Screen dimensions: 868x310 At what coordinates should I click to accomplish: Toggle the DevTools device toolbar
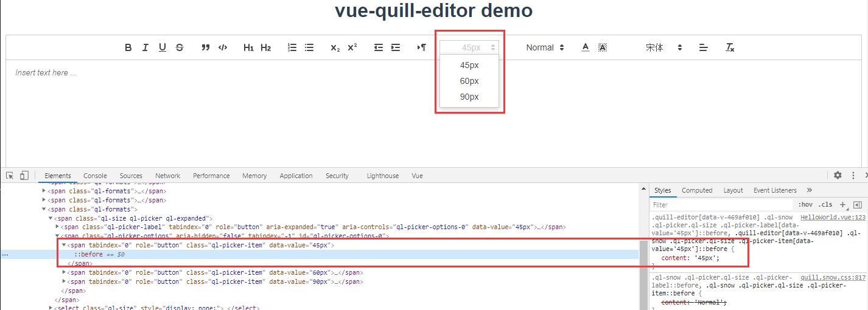pos(24,176)
